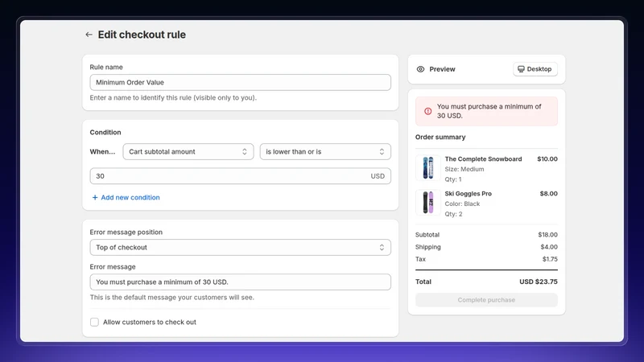Click the $18.00 subtotal value
This screenshot has width=644, height=362.
click(x=547, y=235)
